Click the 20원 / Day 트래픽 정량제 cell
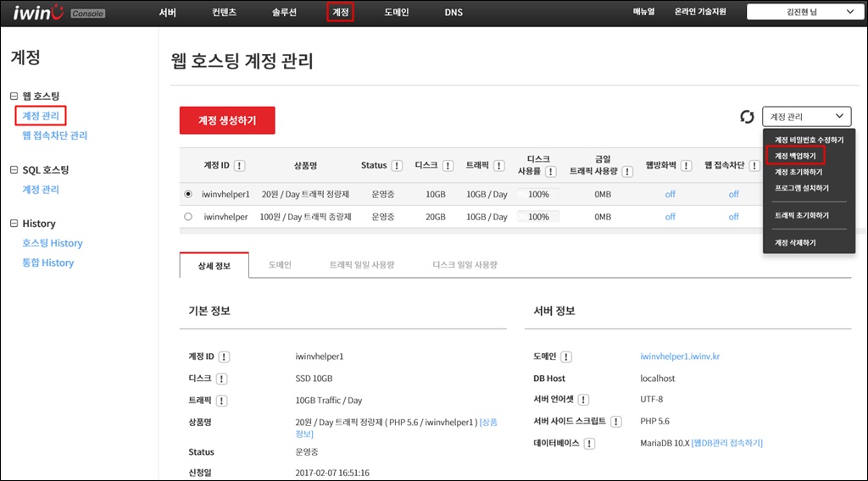 click(x=305, y=194)
